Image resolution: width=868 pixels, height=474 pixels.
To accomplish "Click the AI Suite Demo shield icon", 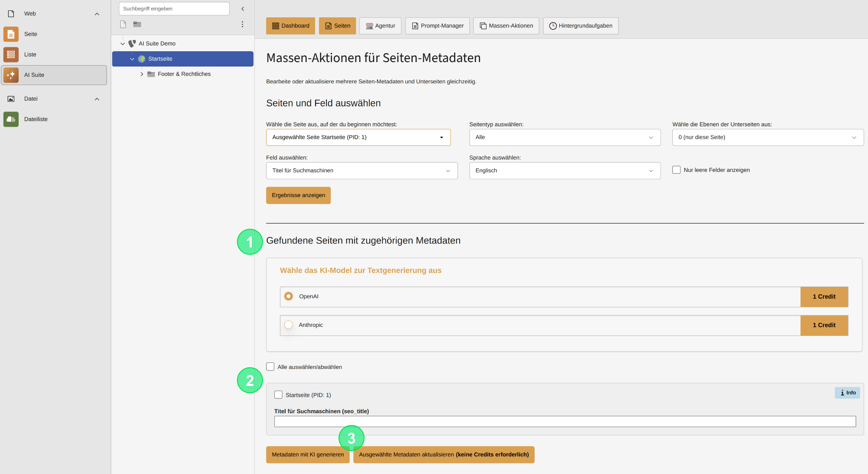I will click(132, 43).
